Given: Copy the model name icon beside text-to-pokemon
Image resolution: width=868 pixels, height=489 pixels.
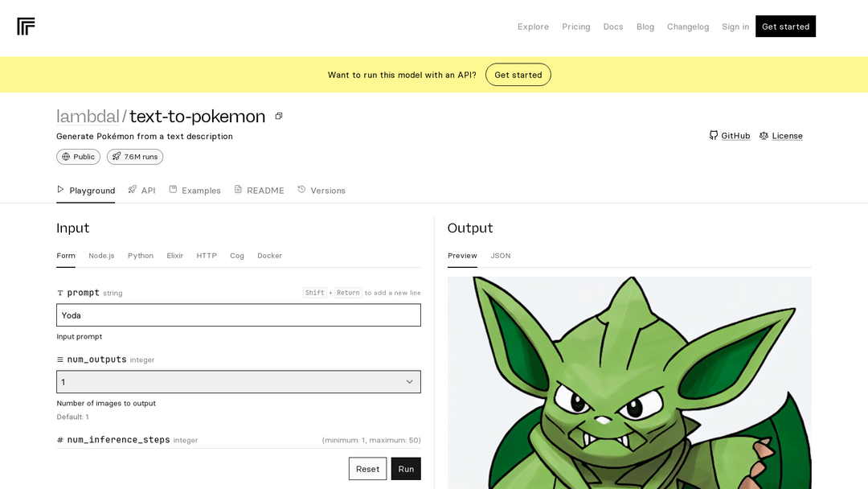Looking at the screenshot, I should click(279, 116).
